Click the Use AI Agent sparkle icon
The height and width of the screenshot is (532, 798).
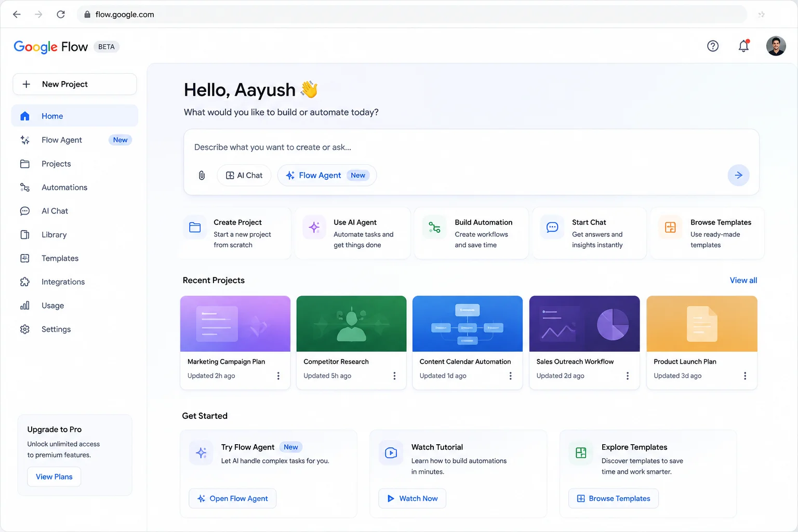coord(314,228)
